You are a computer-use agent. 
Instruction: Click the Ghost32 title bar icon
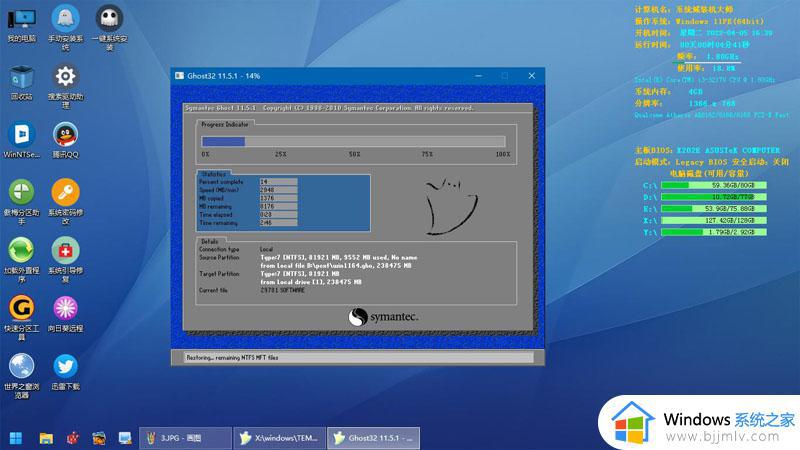pos(179,76)
